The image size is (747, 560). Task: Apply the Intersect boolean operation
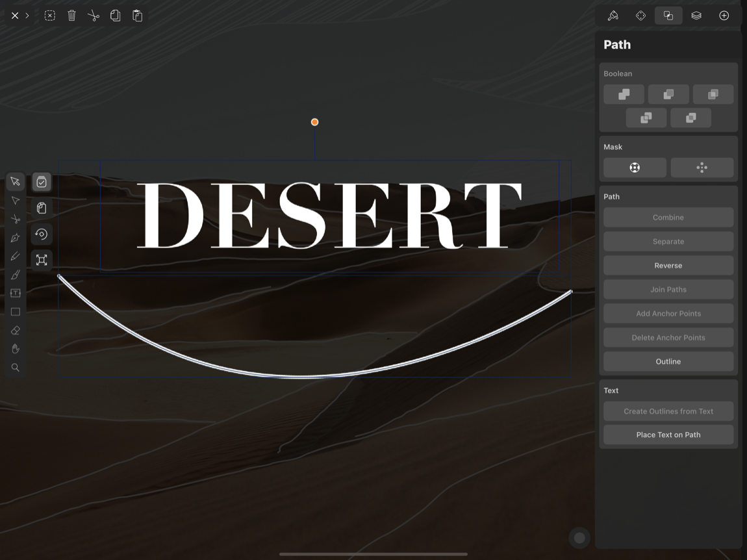[x=713, y=94]
